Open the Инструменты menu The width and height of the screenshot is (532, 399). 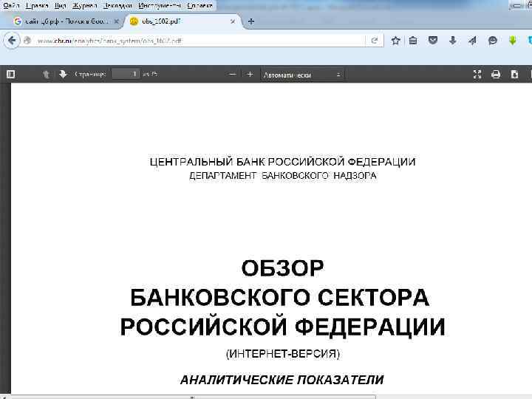[160, 5]
